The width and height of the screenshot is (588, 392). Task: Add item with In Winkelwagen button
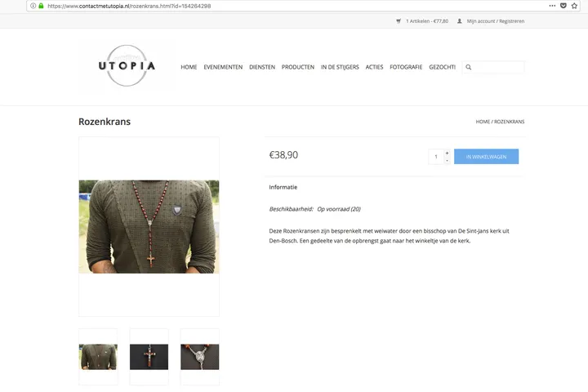(x=487, y=157)
